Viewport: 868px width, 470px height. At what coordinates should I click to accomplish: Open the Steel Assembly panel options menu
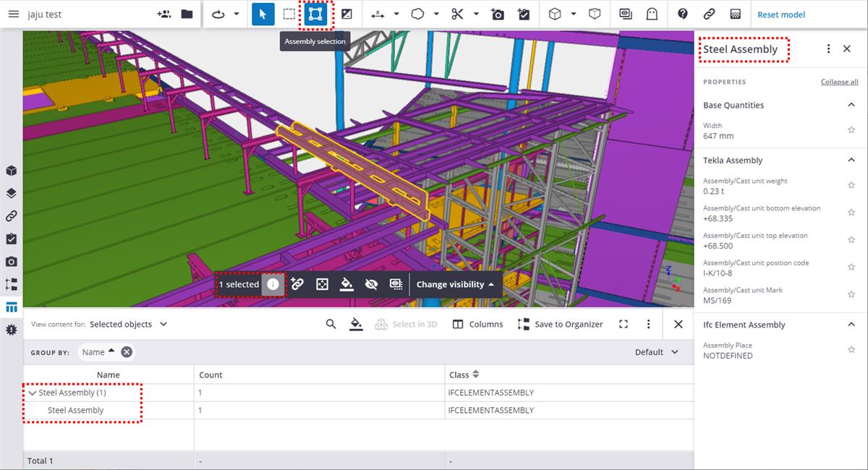point(828,48)
